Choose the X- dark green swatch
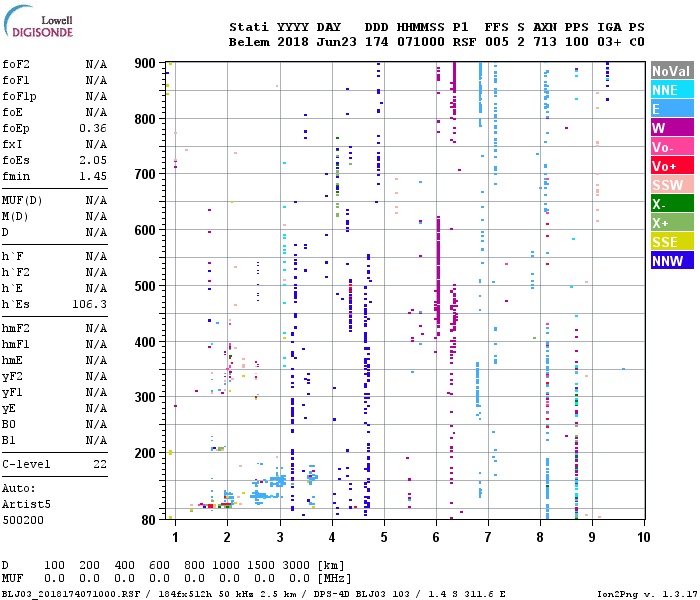This screenshot has height=600, width=700. (x=672, y=203)
